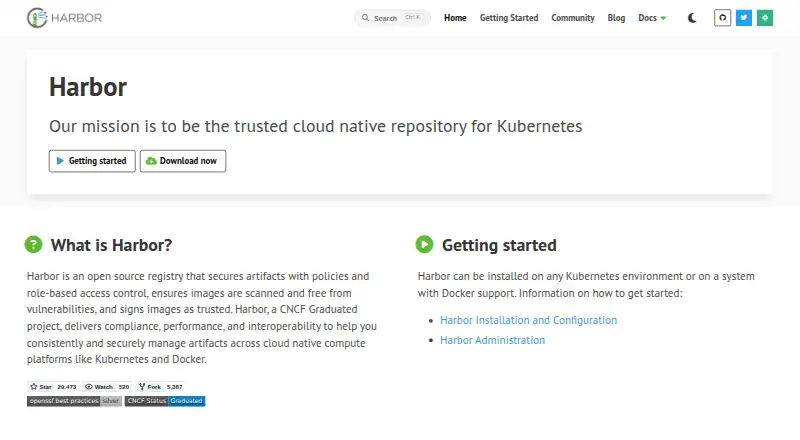The height and width of the screenshot is (440, 800).
Task: Focus the Search input field
Action: [392, 18]
